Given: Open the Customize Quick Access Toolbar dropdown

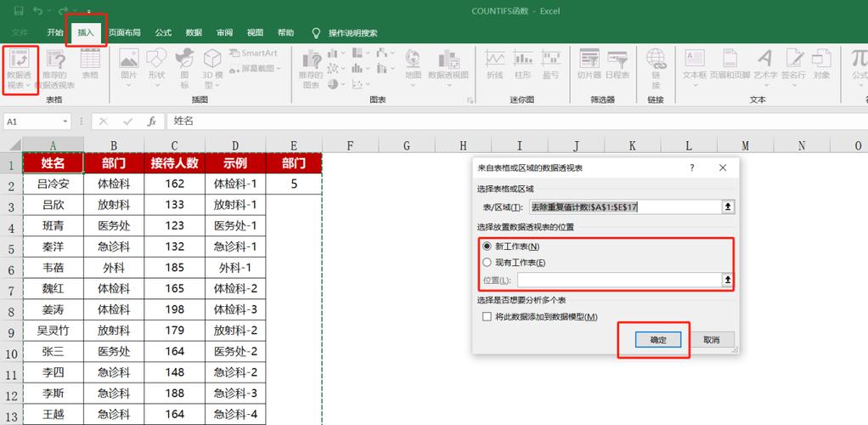Looking at the screenshot, I should pyautogui.click(x=88, y=10).
